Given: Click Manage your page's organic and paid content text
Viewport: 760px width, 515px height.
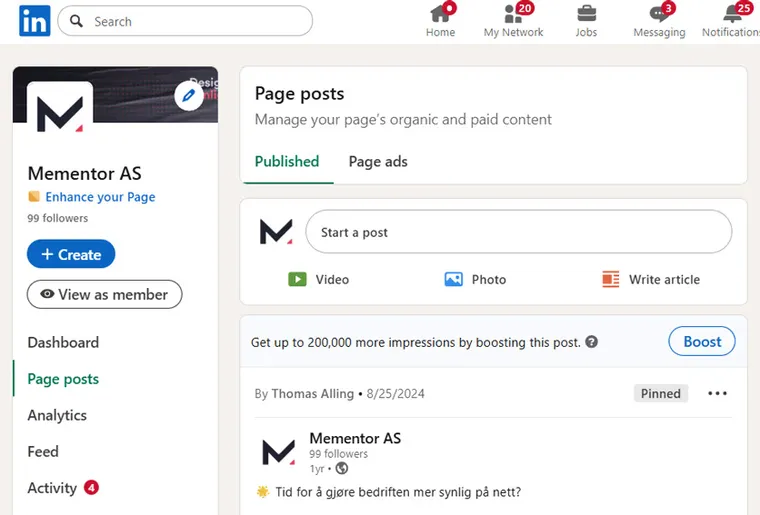Looking at the screenshot, I should click(x=403, y=119).
